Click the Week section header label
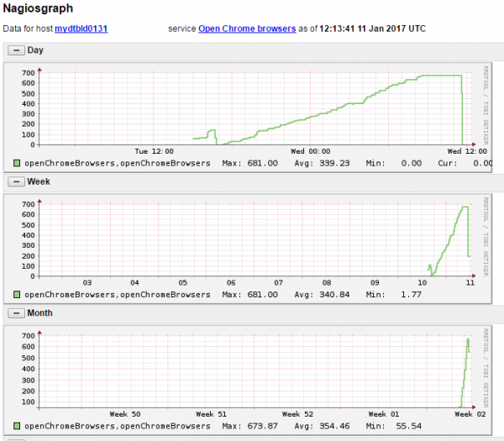 pos(39,181)
